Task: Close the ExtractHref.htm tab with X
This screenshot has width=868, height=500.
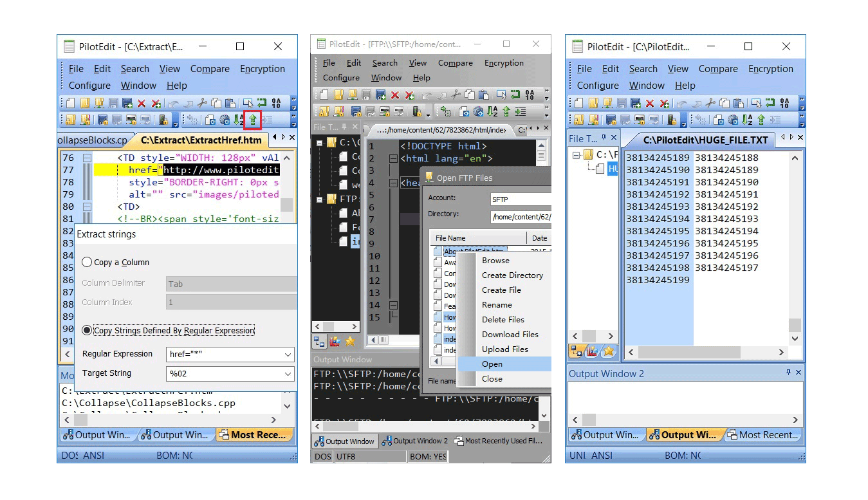Action: (292, 137)
